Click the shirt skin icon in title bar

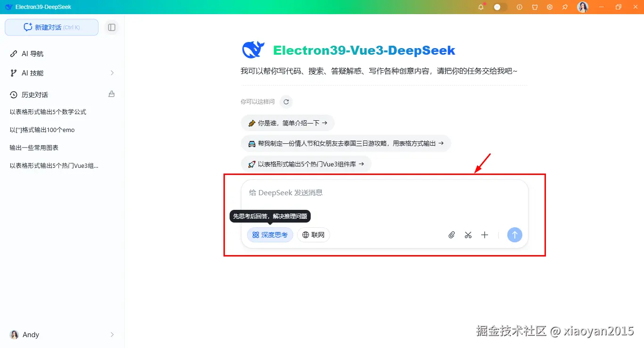tap(535, 7)
